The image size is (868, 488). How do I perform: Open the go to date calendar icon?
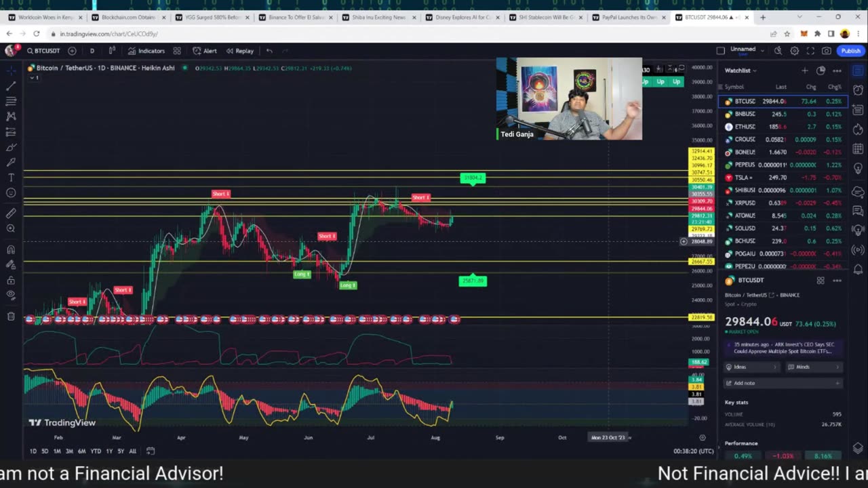click(x=151, y=451)
